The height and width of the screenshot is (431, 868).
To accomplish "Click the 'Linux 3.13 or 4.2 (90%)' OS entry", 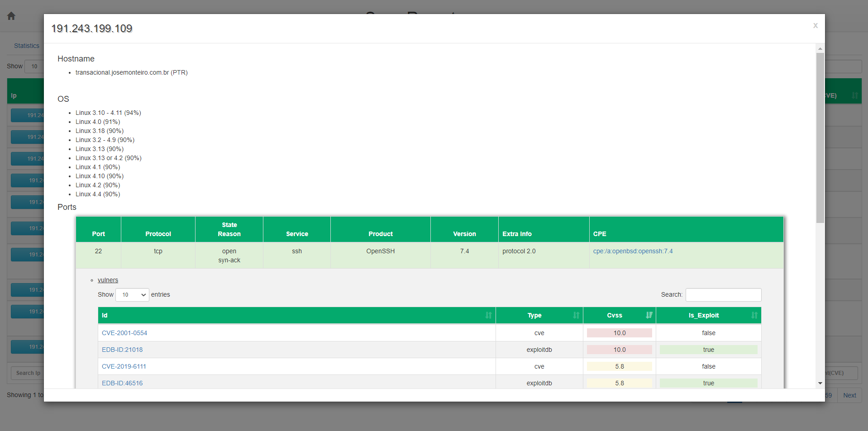I will pyautogui.click(x=109, y=158).
